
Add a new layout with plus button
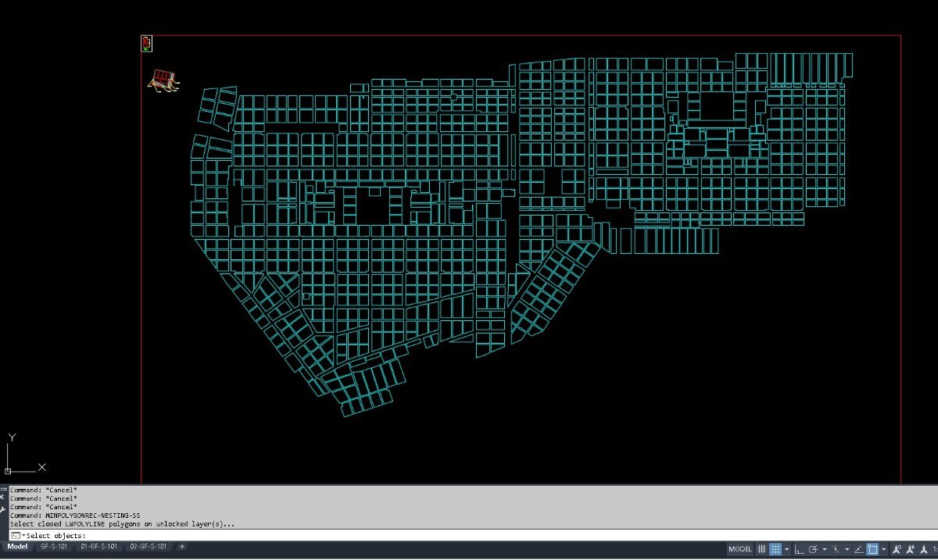click(182, 547)
